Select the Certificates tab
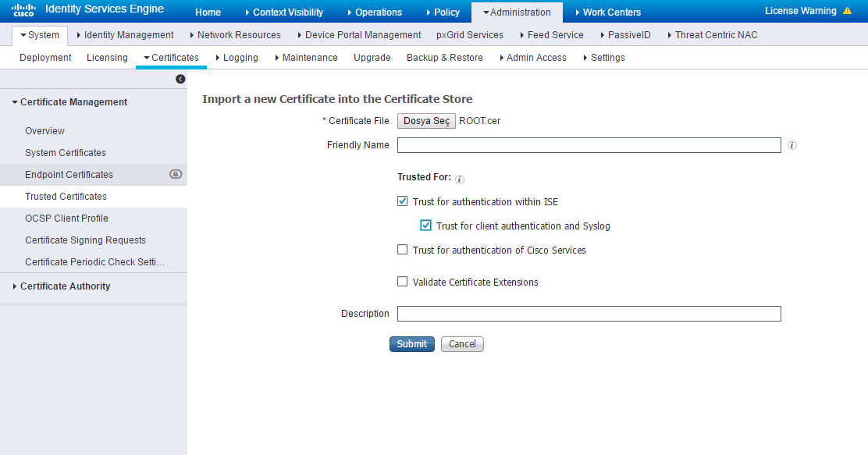Viewport: 868px width, 455px height. point(171,58)
